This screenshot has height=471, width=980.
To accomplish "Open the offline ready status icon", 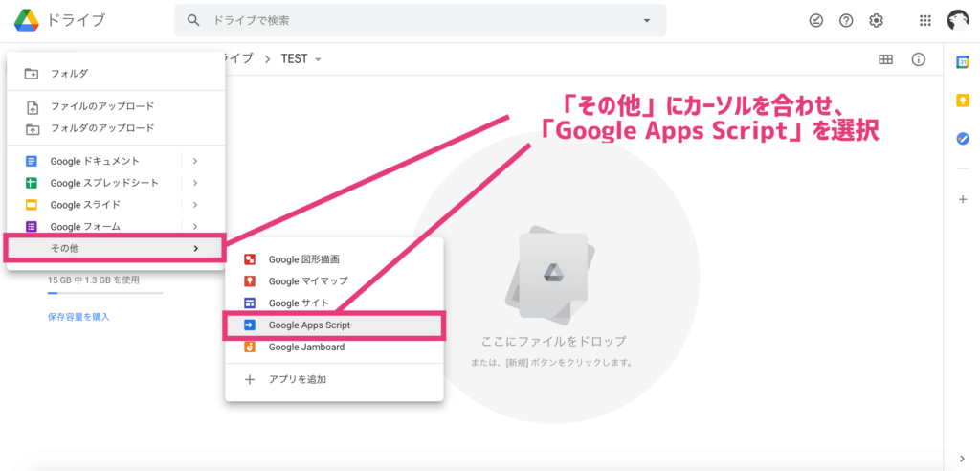I will pos(815,21).
